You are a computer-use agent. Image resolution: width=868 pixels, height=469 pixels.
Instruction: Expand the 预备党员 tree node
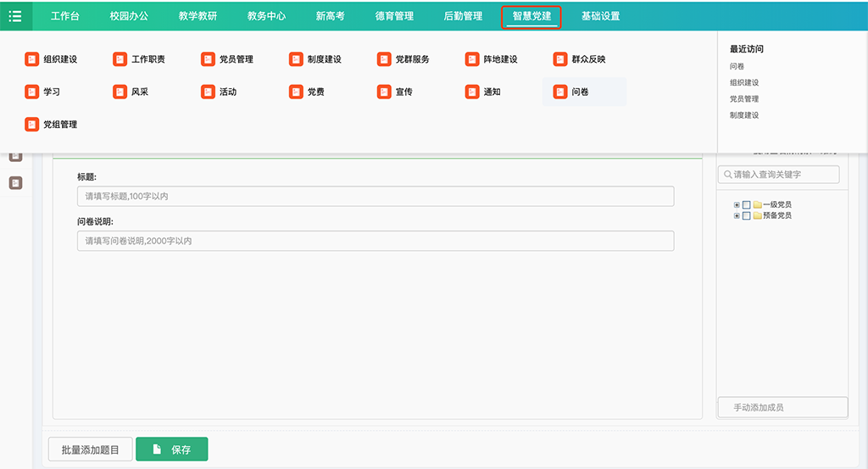(737, 216)
